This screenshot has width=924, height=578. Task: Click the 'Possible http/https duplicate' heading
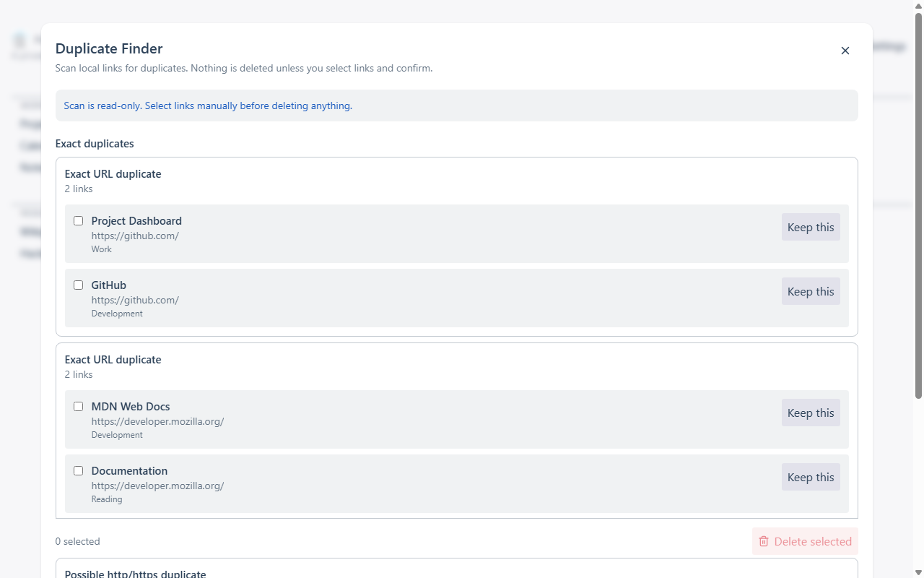(x=136, y=574)
